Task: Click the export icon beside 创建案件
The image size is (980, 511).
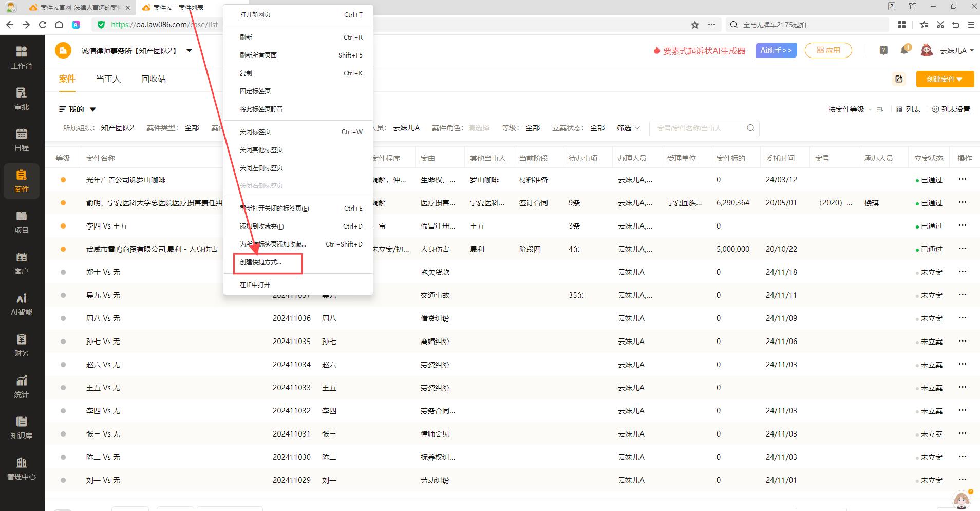Action: [x=899, y=79]
